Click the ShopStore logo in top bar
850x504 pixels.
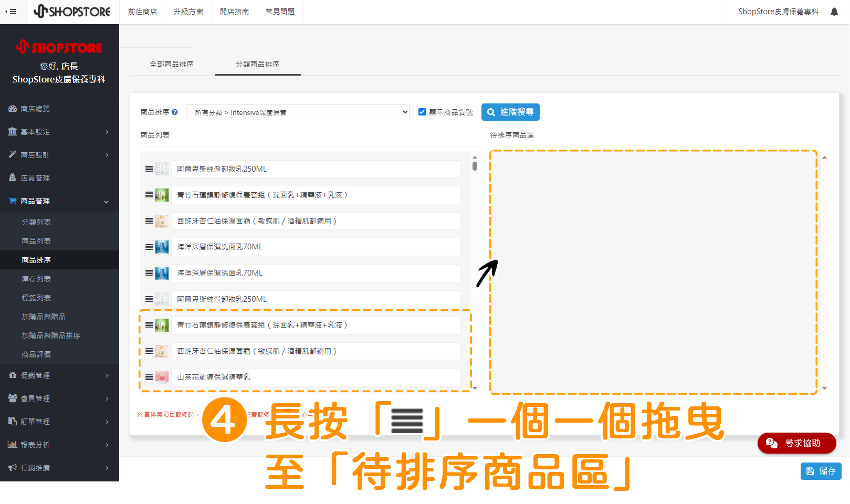(72, 11)
